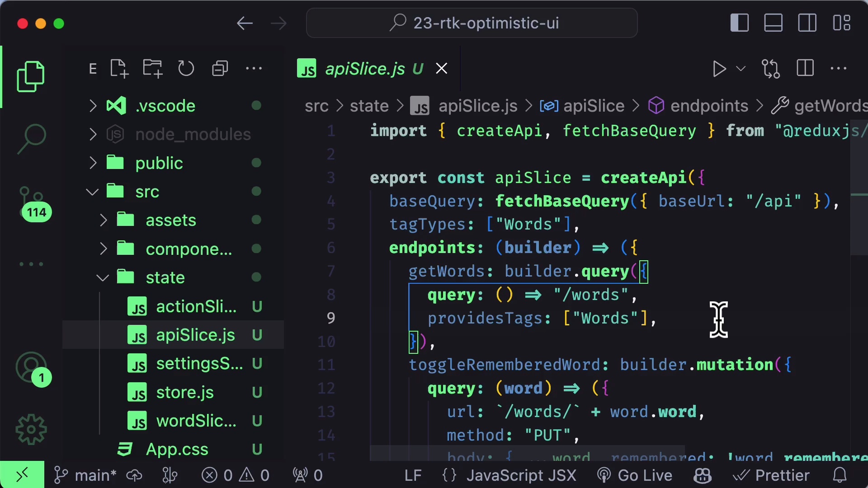Split the editor to the right
868x488 pixels.
coord(805,69)
